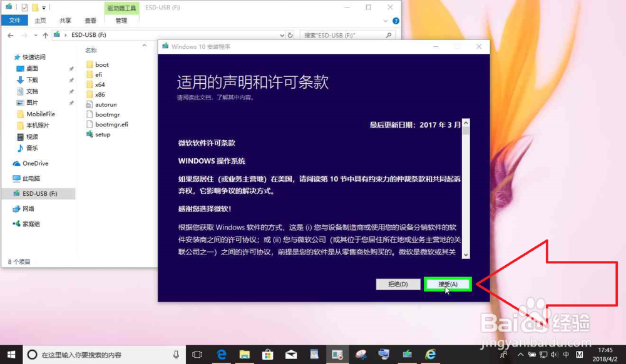The width and height of the screenshot is (626, 364).
Task: Click the OneDrive cloud icon in the sidebar
Action: (18, 163)
